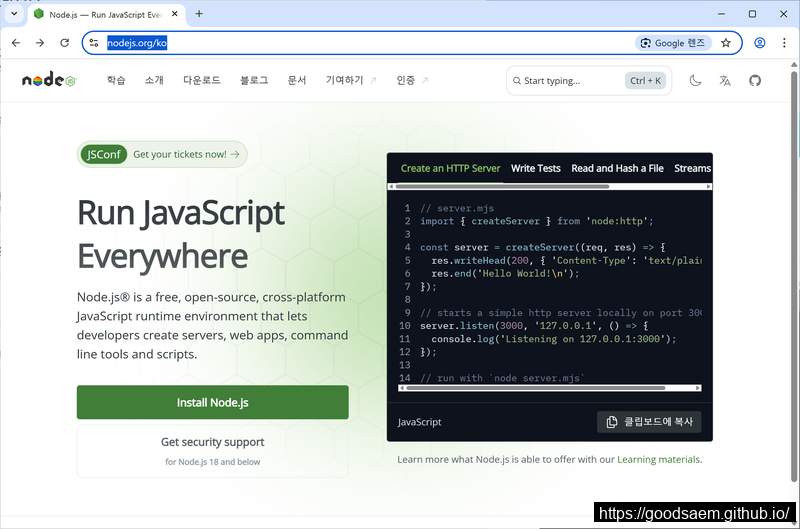Click Get security support link

tap(213, 442)
